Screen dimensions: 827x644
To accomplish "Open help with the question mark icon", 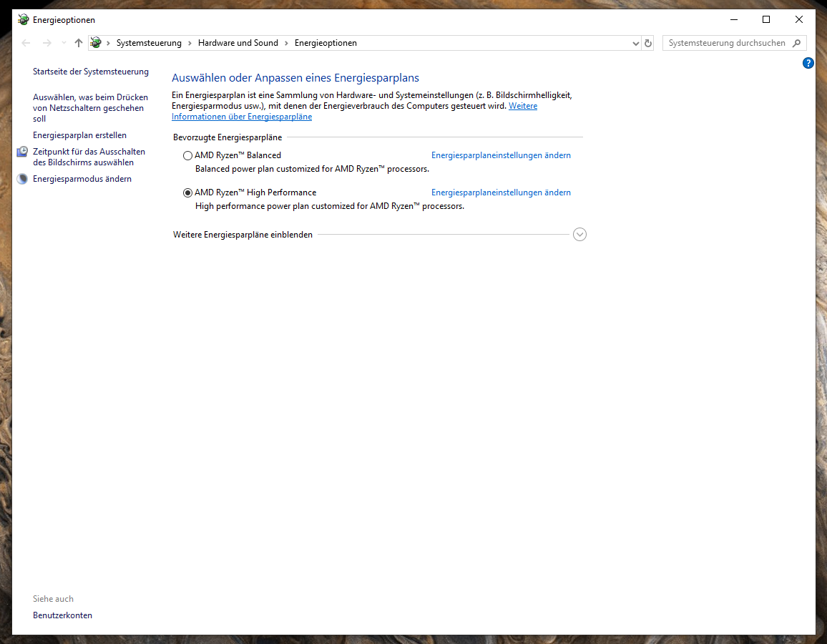I will (808, 63).
